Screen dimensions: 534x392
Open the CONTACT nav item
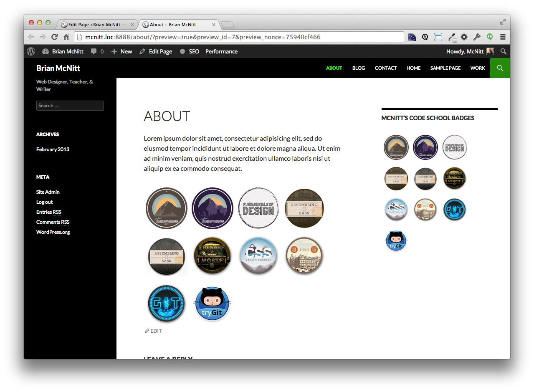click(386, 68)
